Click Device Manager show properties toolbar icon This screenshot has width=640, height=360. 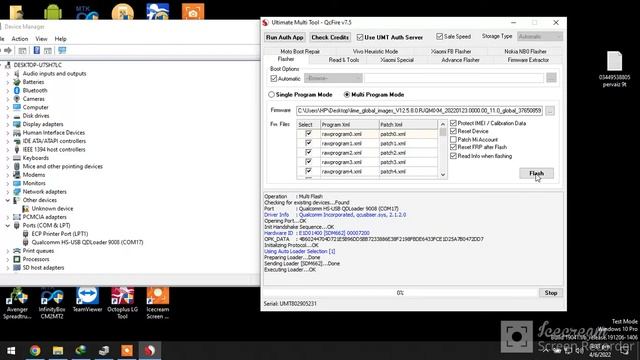[x=22, y=51]
